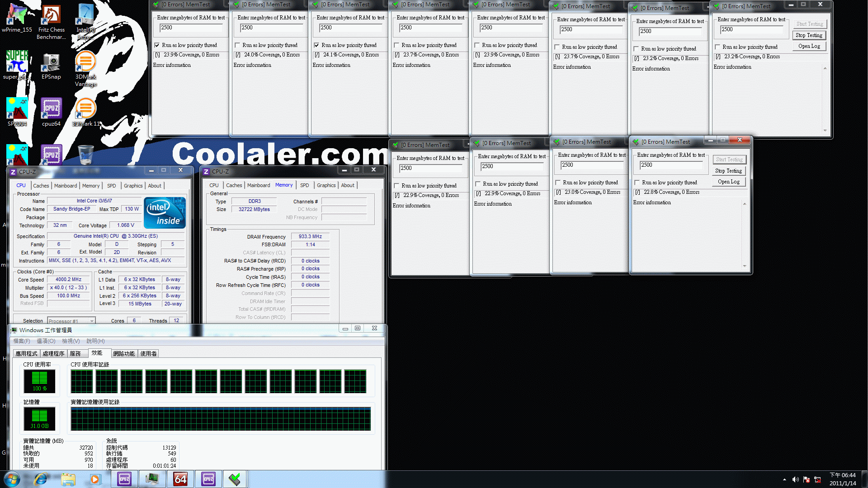
Task: Open the network tray icon
Action: pyautogui.click(x=817, y=479)
